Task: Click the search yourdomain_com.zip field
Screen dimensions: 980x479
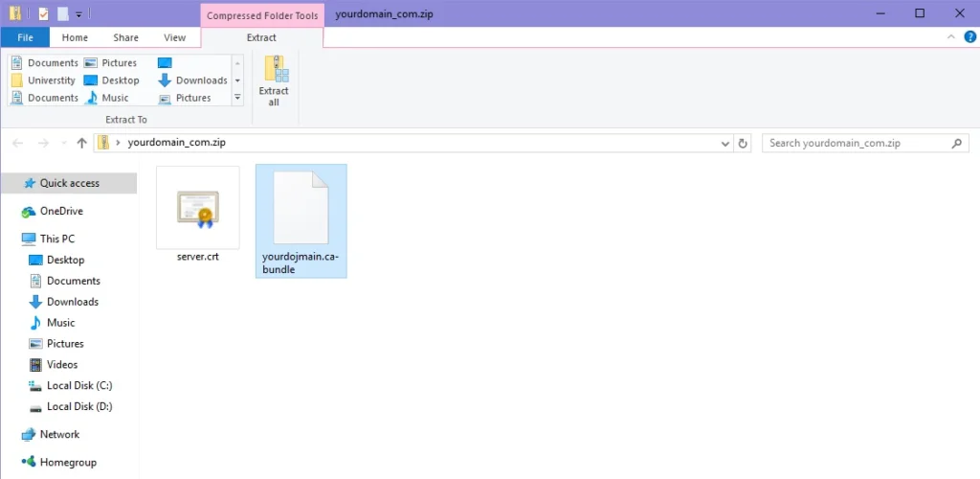Action: click(857, 143)
